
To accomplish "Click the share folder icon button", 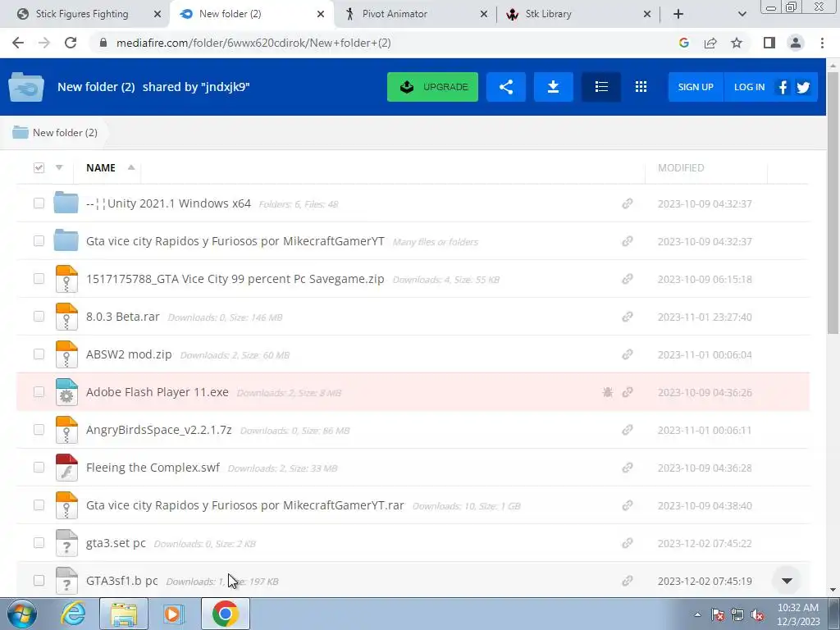I will [x=505, y=87].
